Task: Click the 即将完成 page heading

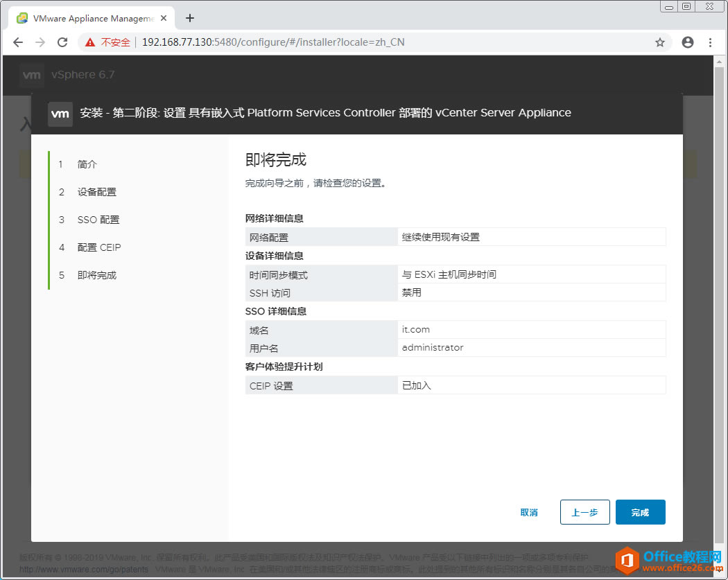Action: coord(276,159)
